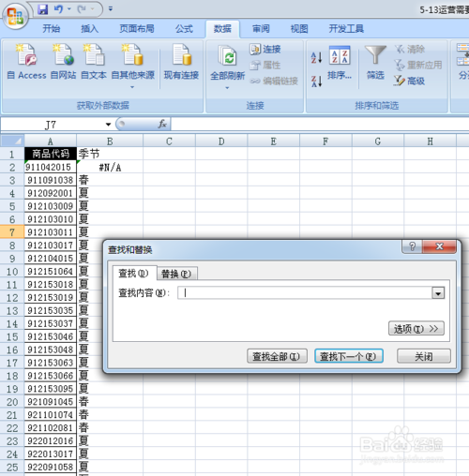The height and width of the screenshot is (476, 469).
Task: Click the Refresh All (全部刷新) icon
Action: (227, 56)
